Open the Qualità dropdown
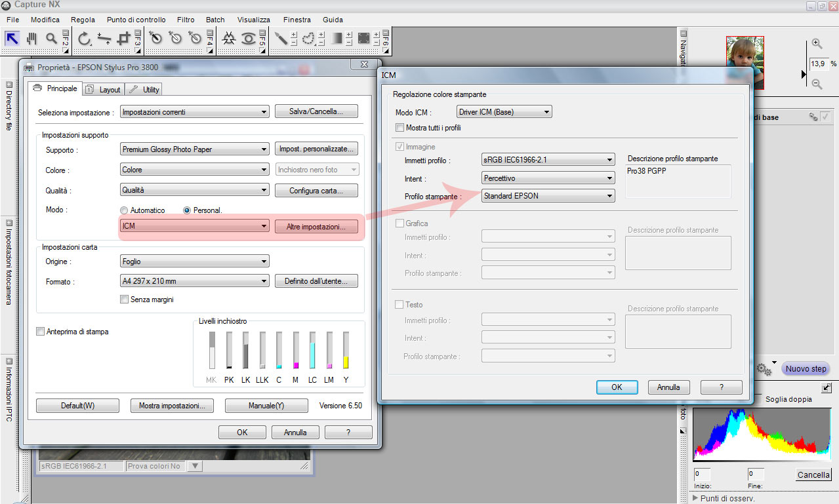Image resolution: width=839 pixels, height=504 pixels. (x=195, y=190)
